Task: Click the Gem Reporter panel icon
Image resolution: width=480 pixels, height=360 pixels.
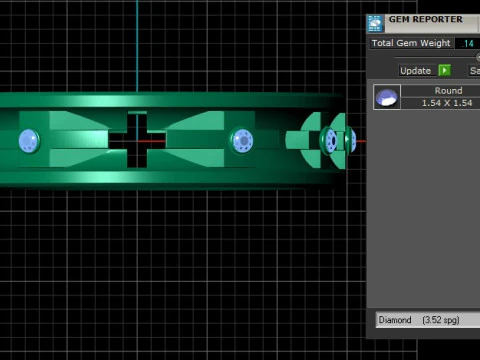Action: point(375,24)
